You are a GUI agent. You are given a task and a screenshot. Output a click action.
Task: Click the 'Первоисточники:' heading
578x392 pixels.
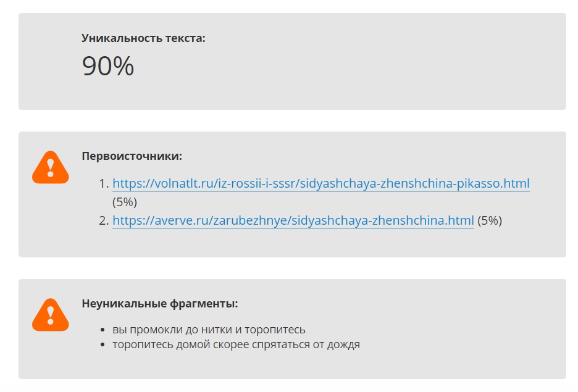coord(132,156)
